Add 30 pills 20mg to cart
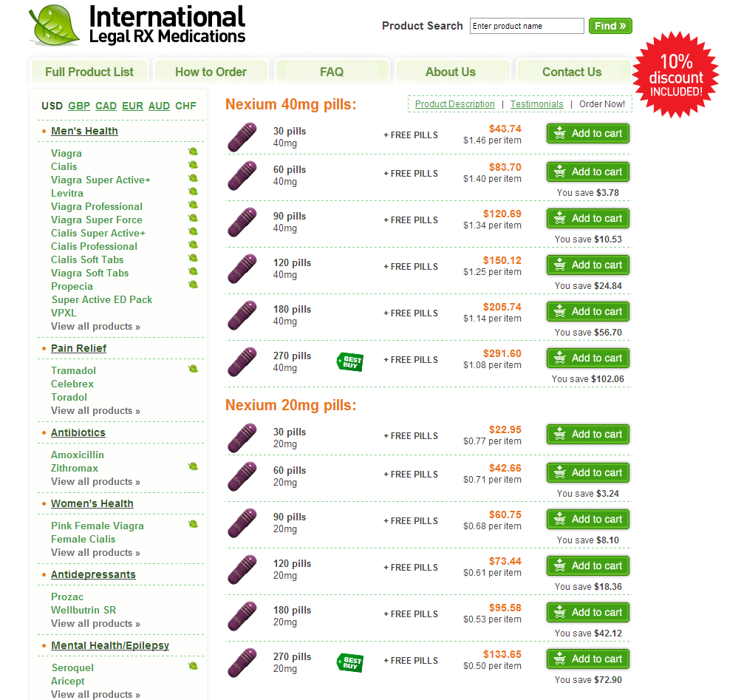 [588, 434]
